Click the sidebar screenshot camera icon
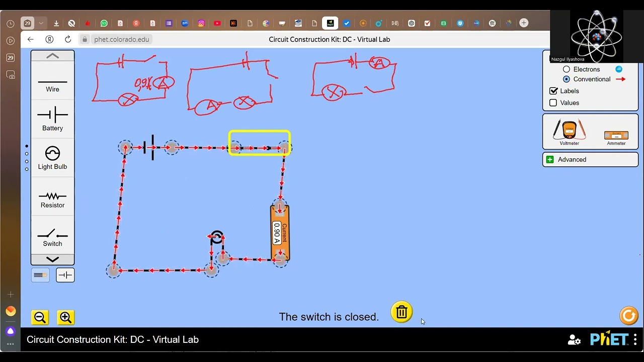The image size is (644, 362). coord(11,75)
